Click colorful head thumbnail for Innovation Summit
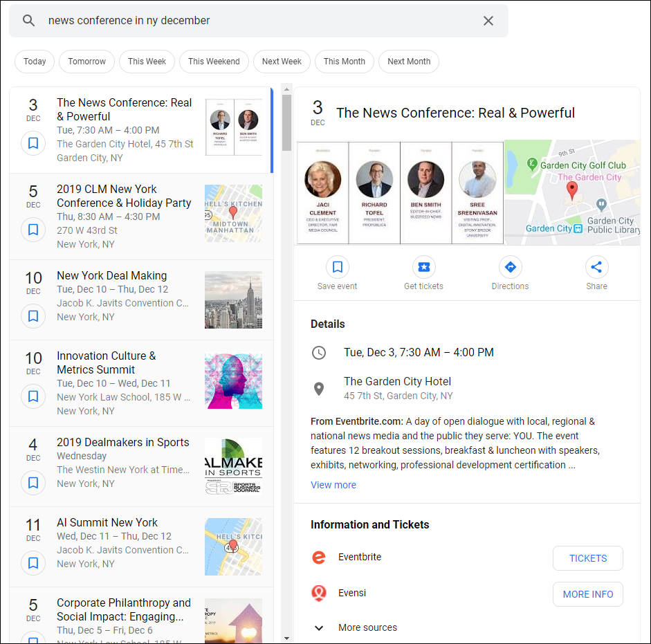 pyautogui.click(x=234, y=380)
